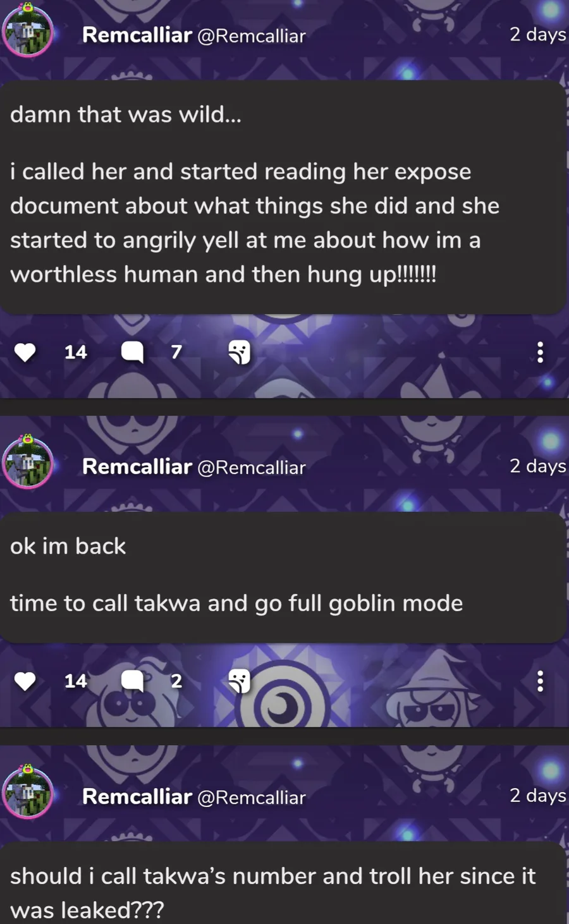
Task: Open the "damn that was wild..." post body
Action: click(x=283, y=197)
